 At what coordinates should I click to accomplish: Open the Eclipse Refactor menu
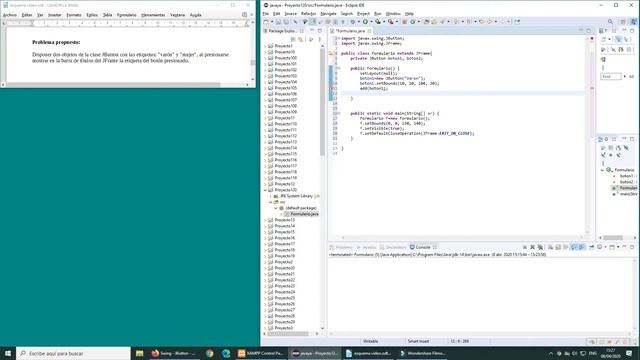309,13
